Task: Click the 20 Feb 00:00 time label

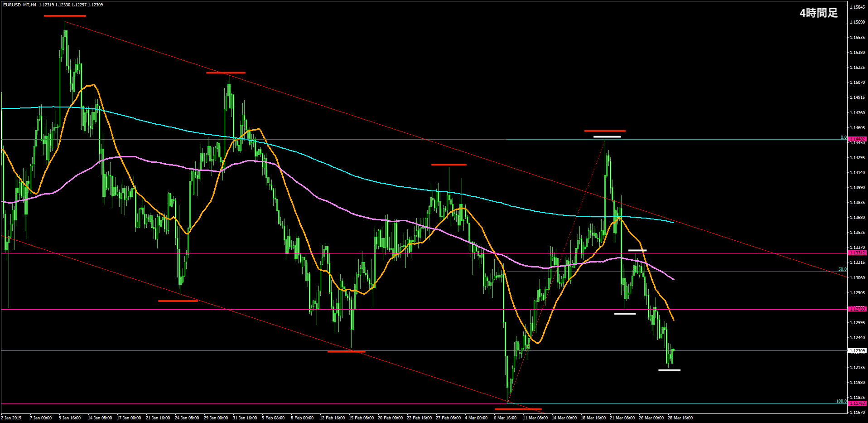Action: pyautogui.click(x=390, y=418)
